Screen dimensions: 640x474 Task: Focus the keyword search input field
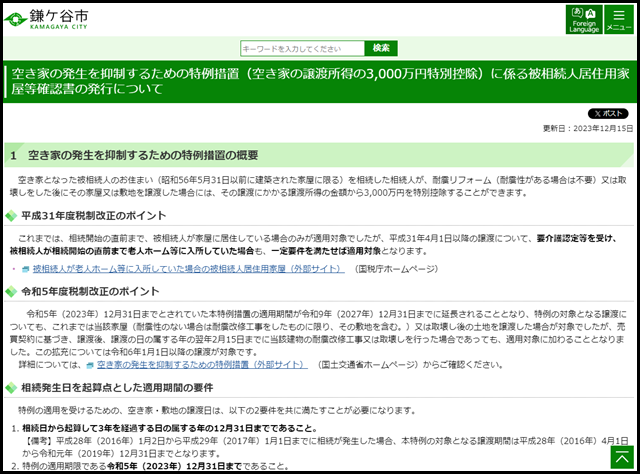point(302,49)
